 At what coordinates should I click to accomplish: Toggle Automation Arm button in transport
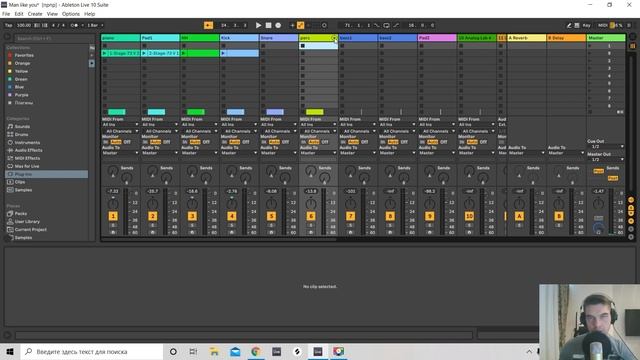pos(300,25)
